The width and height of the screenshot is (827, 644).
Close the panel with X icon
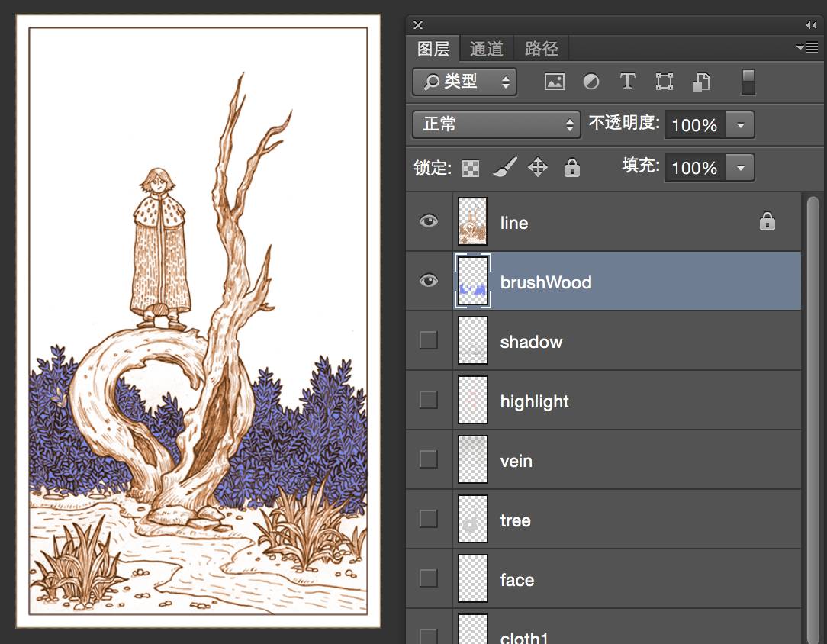pos(418,24)
